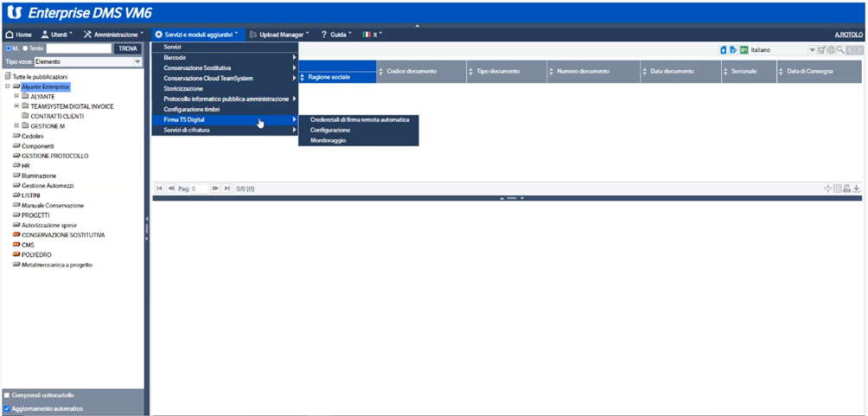Click the orange CMS publication icon
Screen dimensions: 868x416
[x=16, y=245]
